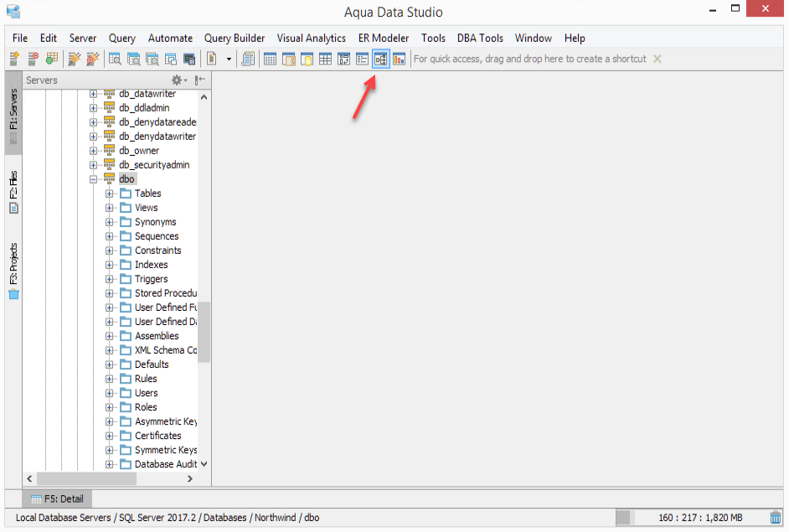789x532 pixels.
Task: Click the Connect plug icon in toolbar
Action: (75, 59)
